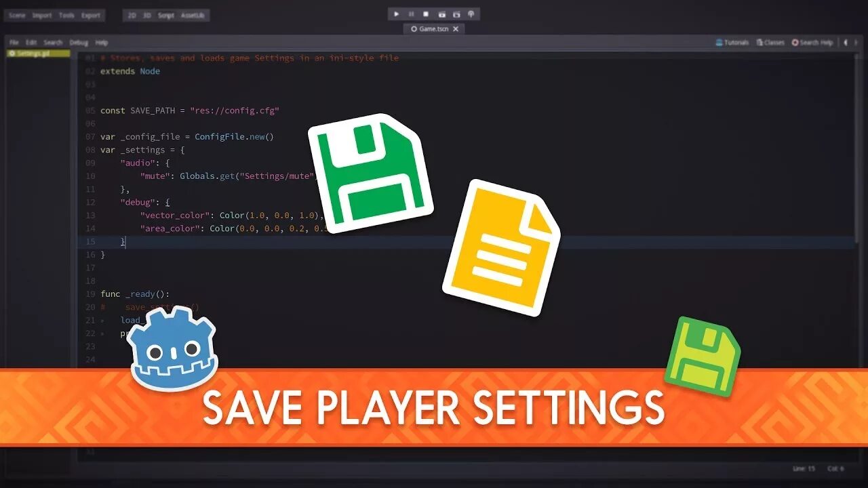Pause the running scene

coord(411,14)
